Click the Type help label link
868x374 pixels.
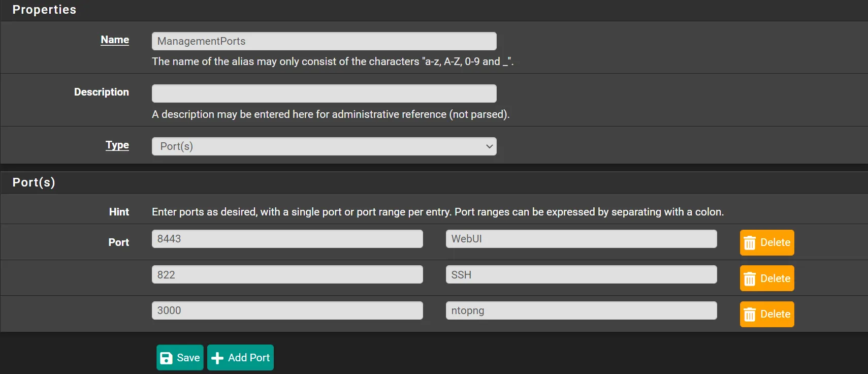point(117,145)
